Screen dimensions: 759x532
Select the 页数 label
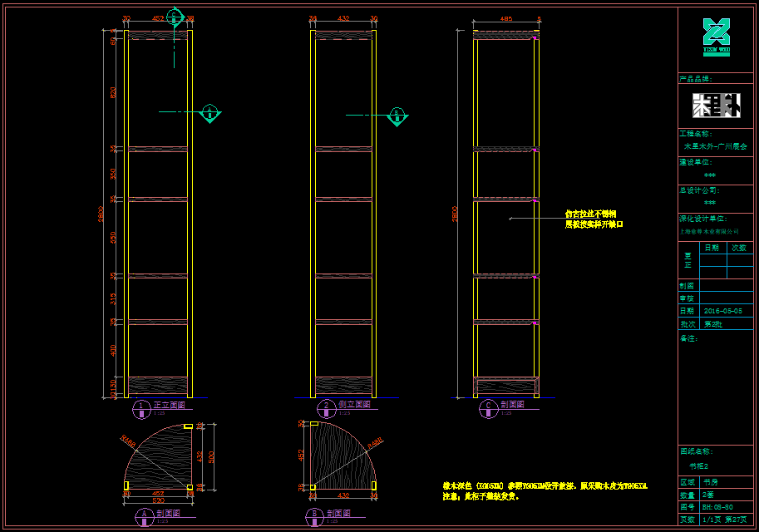coord(688,520)
